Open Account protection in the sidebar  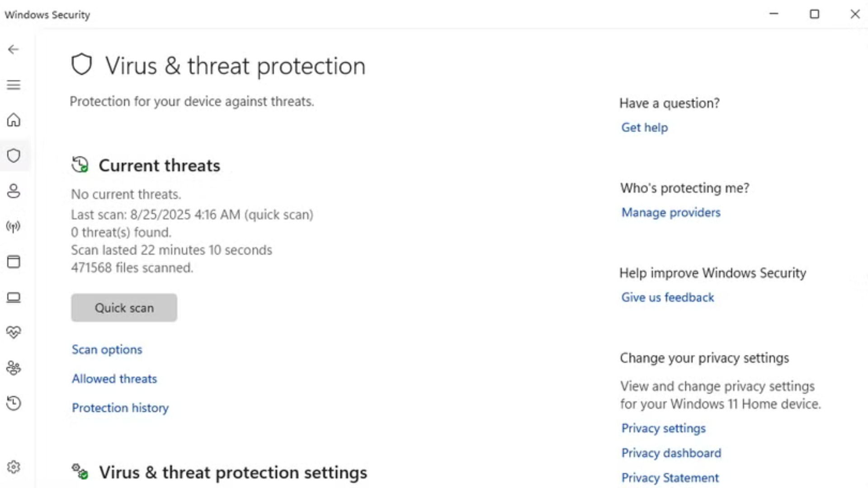(x=14, y=191)
